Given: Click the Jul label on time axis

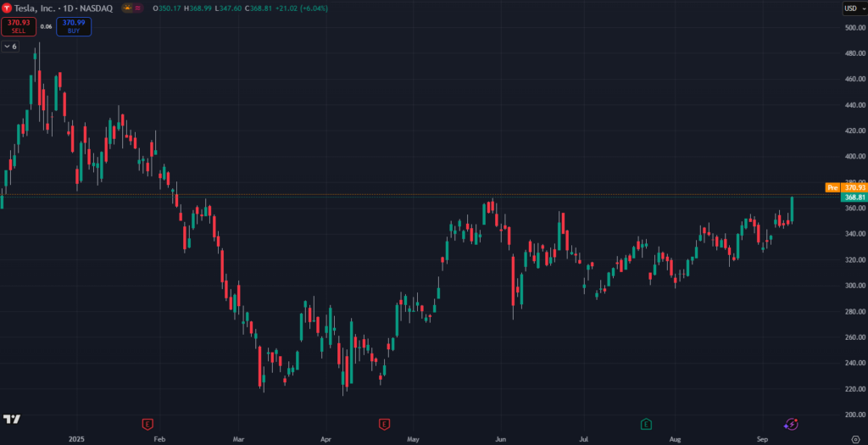Looking at the screenshot, I should tap(584, 439).
